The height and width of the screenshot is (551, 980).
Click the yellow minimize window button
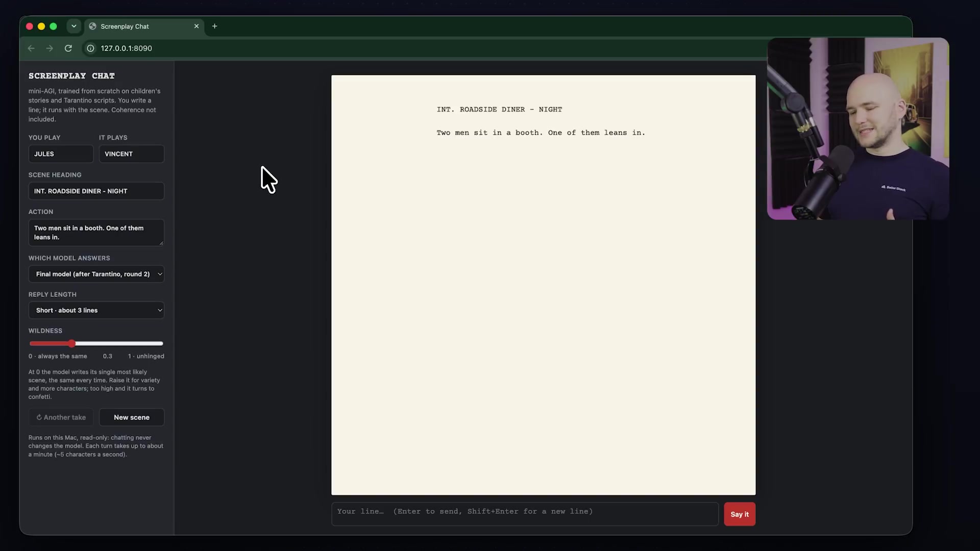point(41,26)
